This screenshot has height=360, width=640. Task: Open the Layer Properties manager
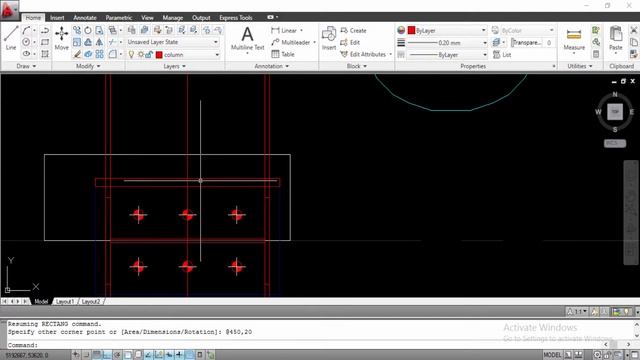click(131, 30)
